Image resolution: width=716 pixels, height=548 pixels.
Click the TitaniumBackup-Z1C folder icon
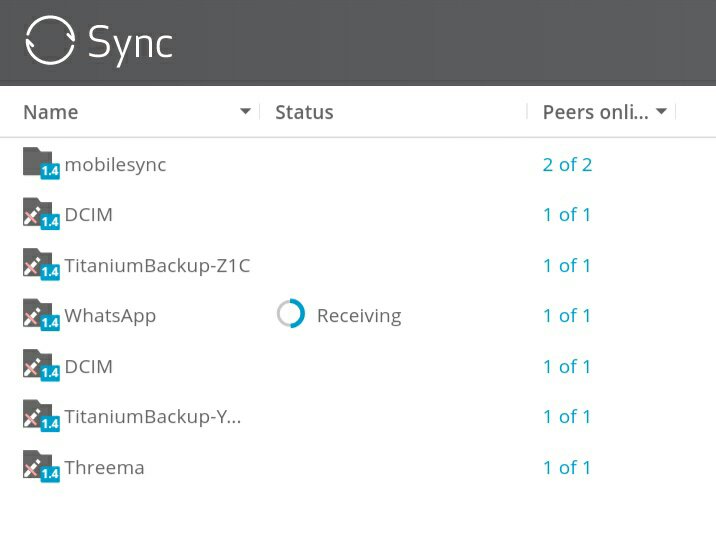tap(41, 264)
